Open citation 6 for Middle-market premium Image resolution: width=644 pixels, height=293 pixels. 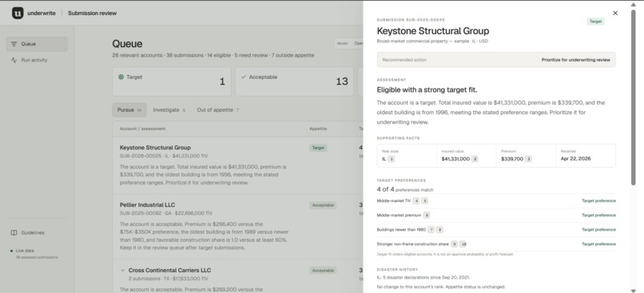[x=427, y=216]
